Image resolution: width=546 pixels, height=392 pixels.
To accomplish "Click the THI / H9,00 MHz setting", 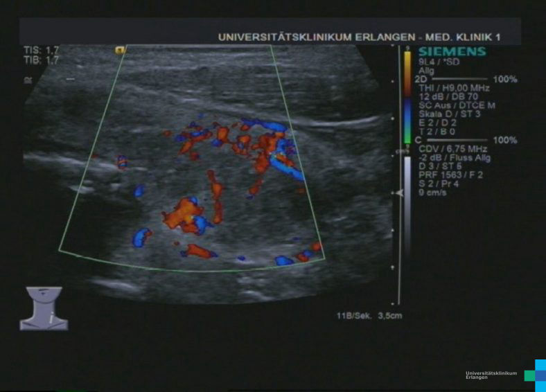I will [453, 89].
